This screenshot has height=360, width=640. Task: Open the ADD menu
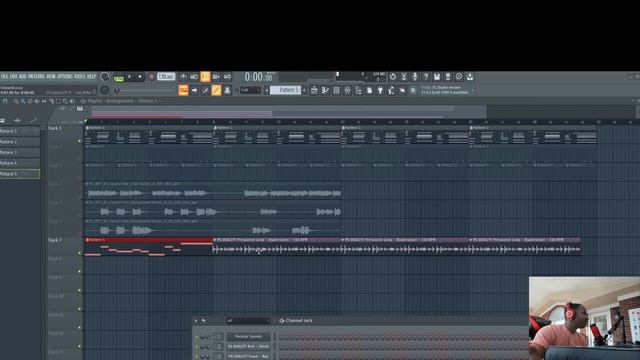(x=23, y=76)
